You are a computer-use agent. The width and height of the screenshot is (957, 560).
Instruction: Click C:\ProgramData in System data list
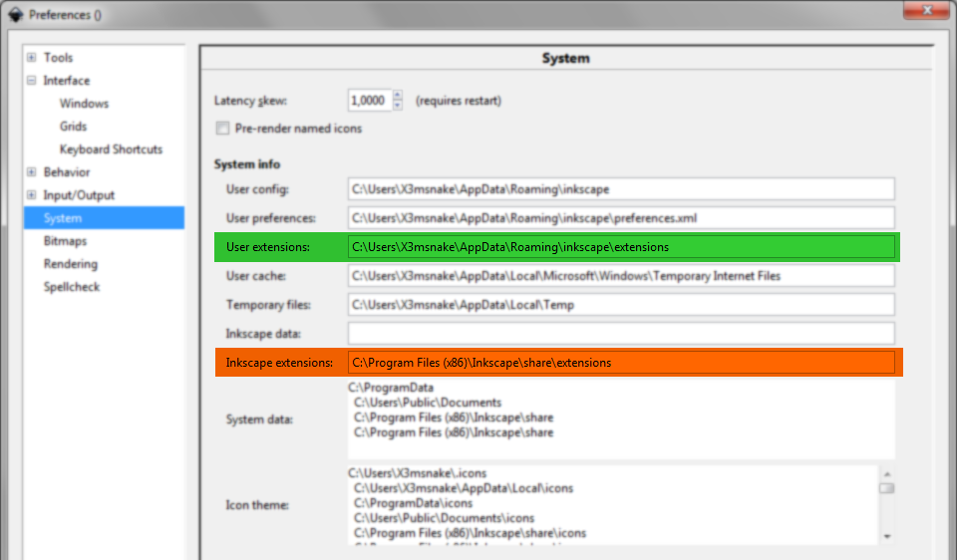tap(391, 388)
